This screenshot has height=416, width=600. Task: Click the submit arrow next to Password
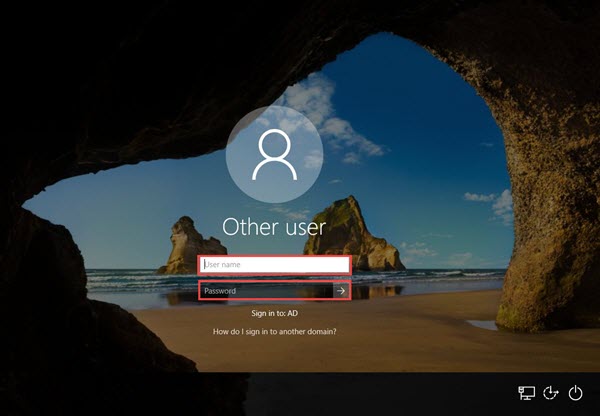[x=340, y=291]
